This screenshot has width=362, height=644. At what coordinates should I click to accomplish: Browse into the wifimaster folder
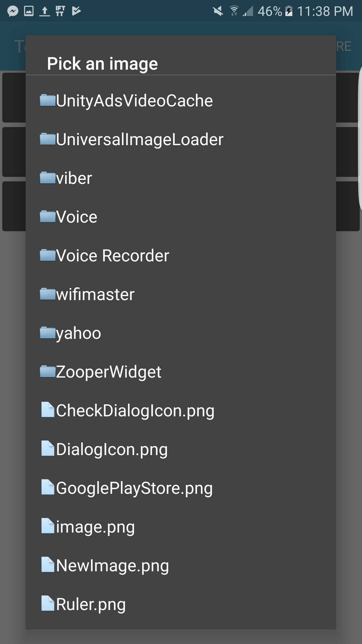point(181,294)
